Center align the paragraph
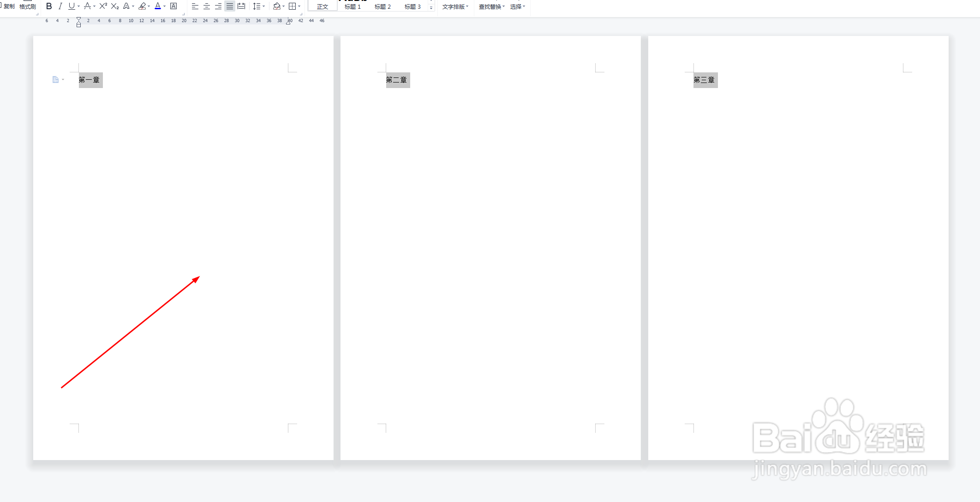980x502 pixels. click(206, 6)
